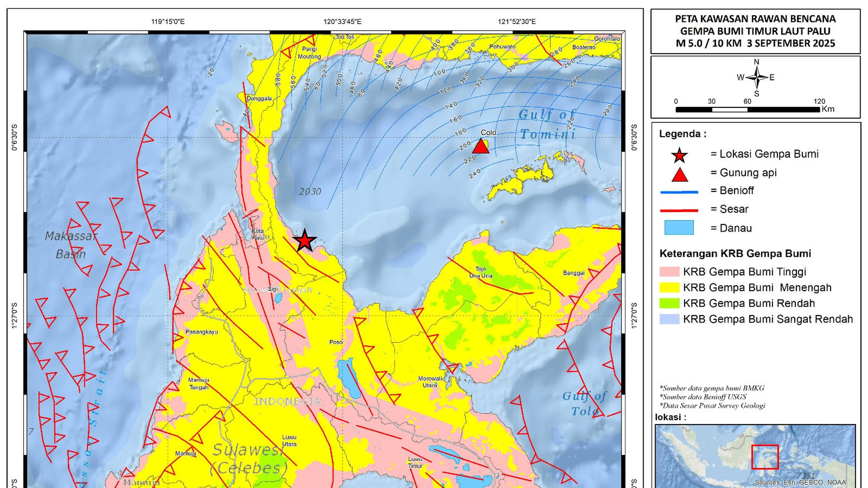Click the 119°15'0"E longitude label
This screenshot has width=868, height=488.
[x=168, y=22]
